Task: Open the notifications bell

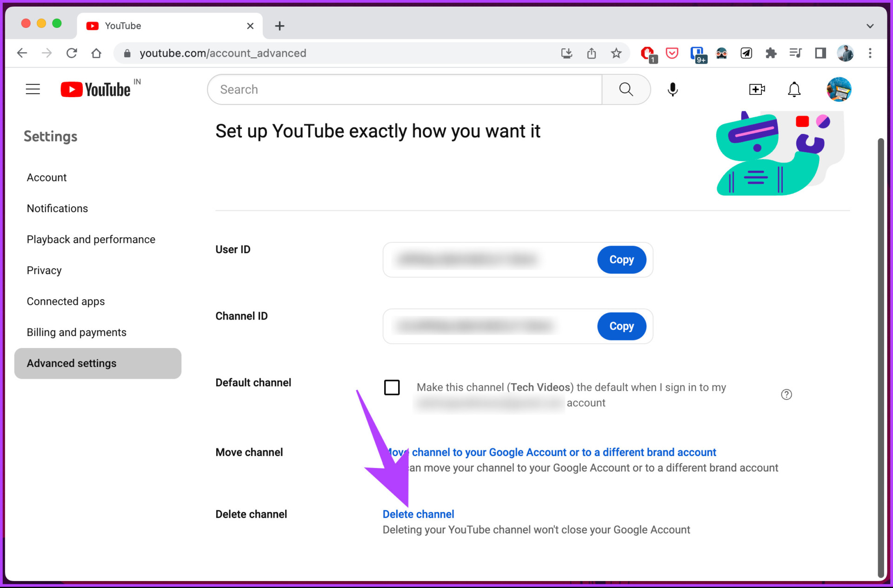Action: tap(794, 89)
